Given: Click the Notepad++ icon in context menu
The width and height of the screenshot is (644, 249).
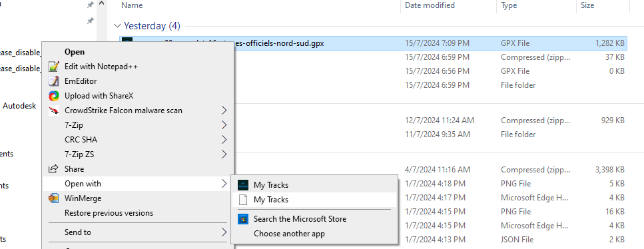Looking at the screenshot, I should pos(54,67).
